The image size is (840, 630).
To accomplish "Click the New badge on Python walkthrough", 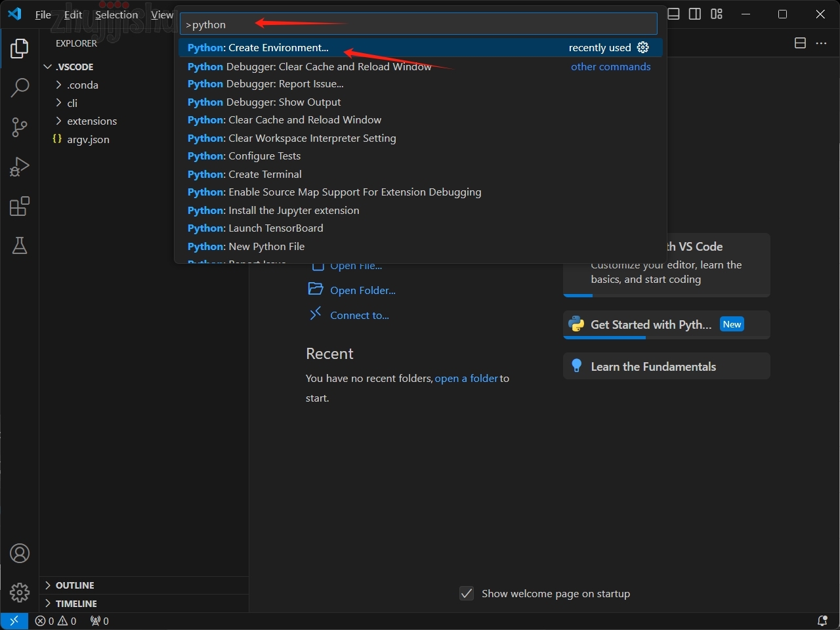I will pyautogui.click(x=732, y=324).
